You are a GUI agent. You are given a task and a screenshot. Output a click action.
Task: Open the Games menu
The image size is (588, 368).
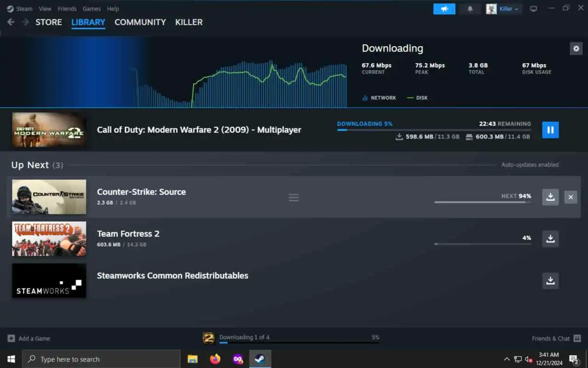pos(92,9)
